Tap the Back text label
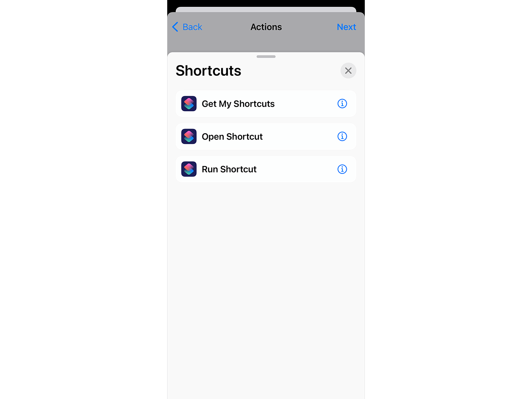This screenshot has width=532, height=399. point(192,27)
